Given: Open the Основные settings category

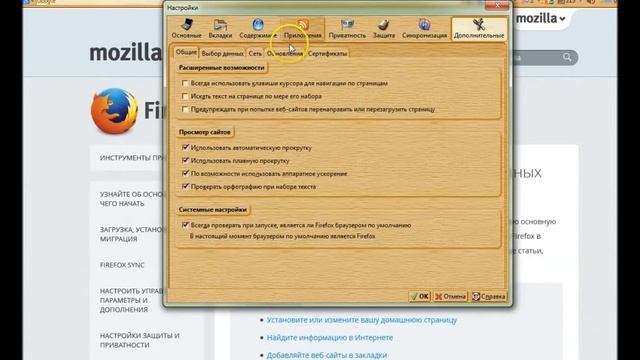Looking at the screenshot, I should coord(187,29).
